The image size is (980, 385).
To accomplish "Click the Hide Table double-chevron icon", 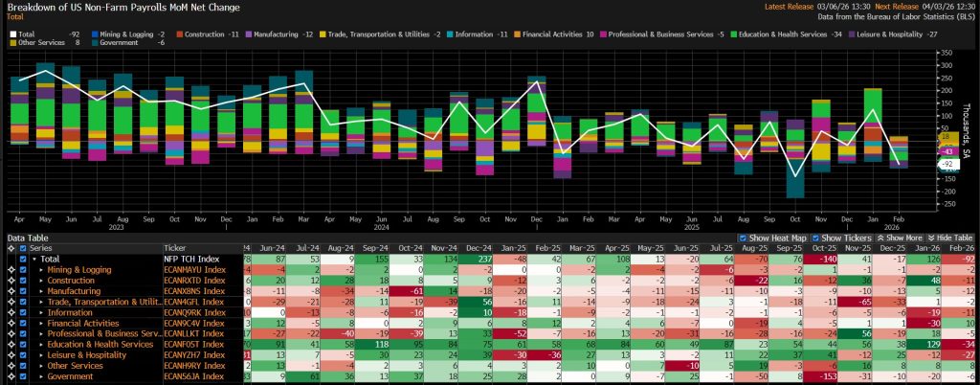I will 930,238.
